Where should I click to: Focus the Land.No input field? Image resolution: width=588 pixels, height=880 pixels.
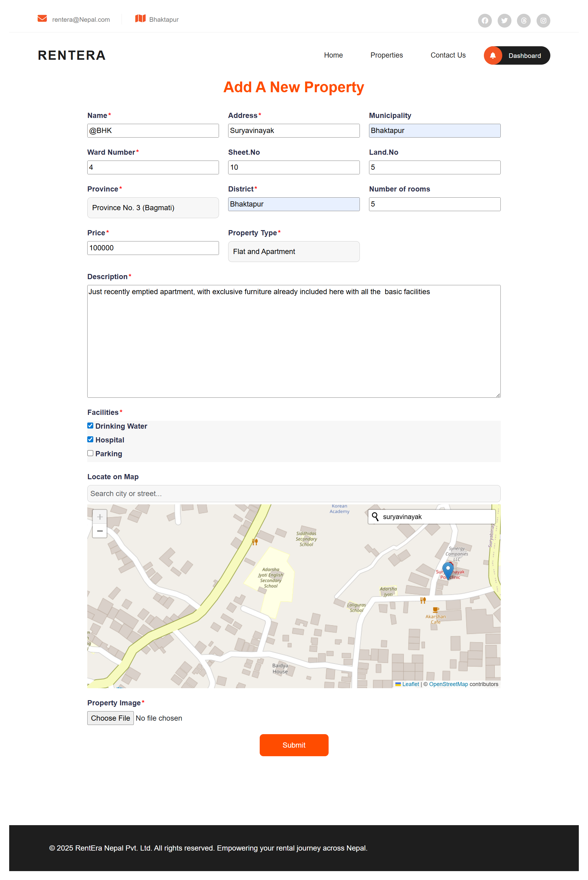(435, 167)
